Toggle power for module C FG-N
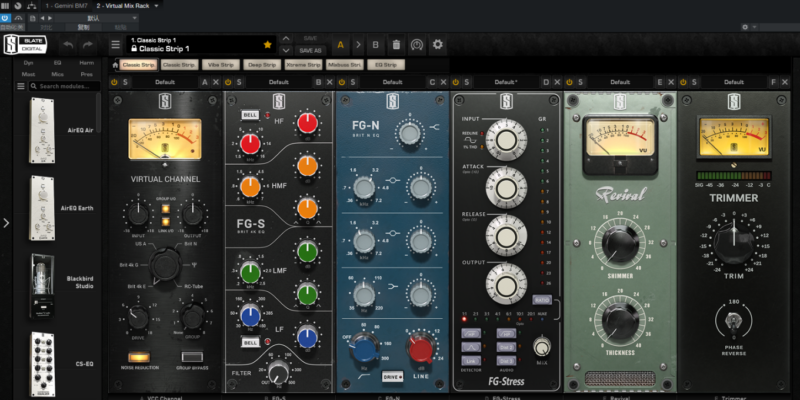The height and width of the screenshot is (400, 800). click(x=341, y=82)
